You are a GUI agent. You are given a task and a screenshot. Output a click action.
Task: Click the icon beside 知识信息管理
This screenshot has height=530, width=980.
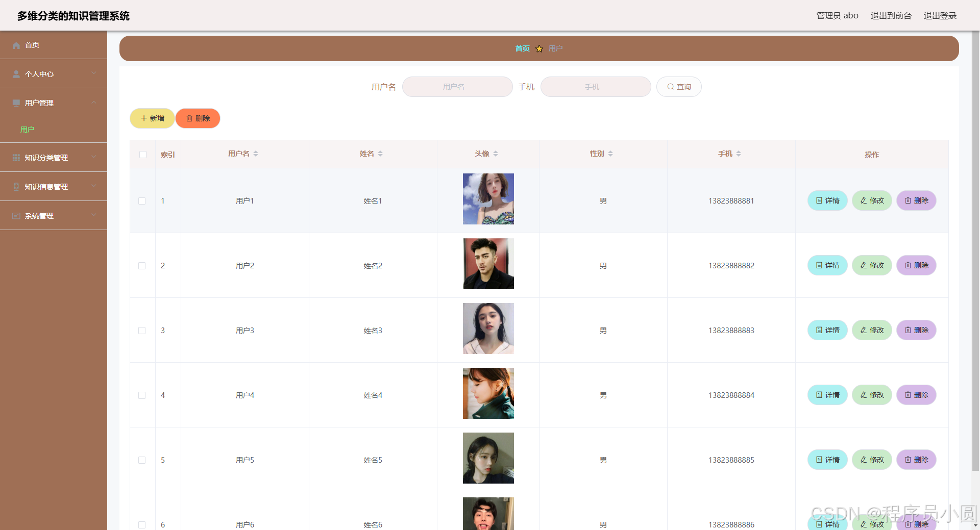pos(16,187)
